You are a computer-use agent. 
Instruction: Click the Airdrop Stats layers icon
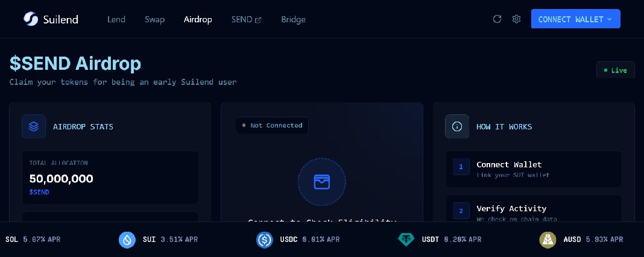click(x=34, y=126)
